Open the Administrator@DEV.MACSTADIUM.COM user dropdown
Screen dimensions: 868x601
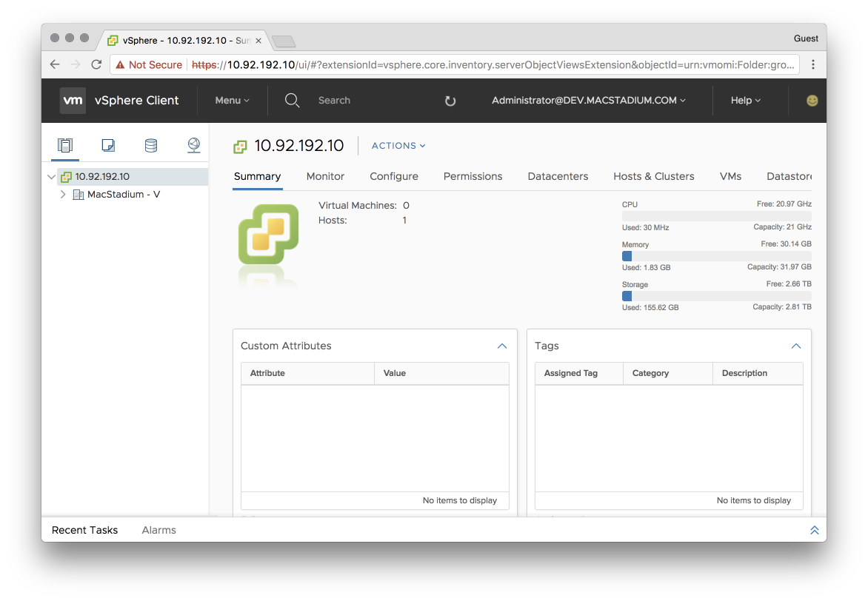589,100
